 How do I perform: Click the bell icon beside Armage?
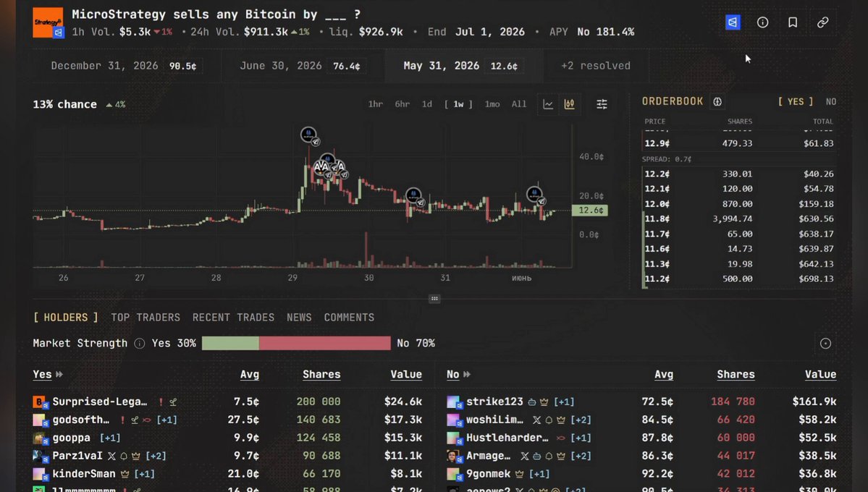tap(549, 456)
